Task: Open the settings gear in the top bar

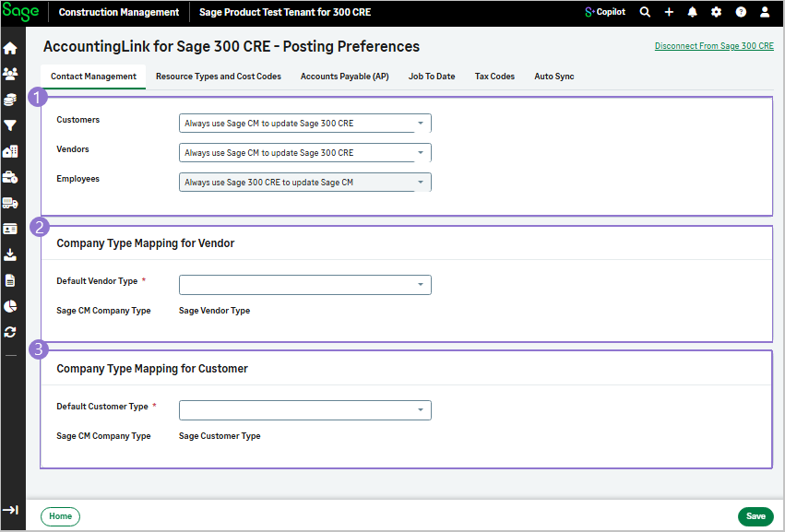Action: click(x=717, y=12)
